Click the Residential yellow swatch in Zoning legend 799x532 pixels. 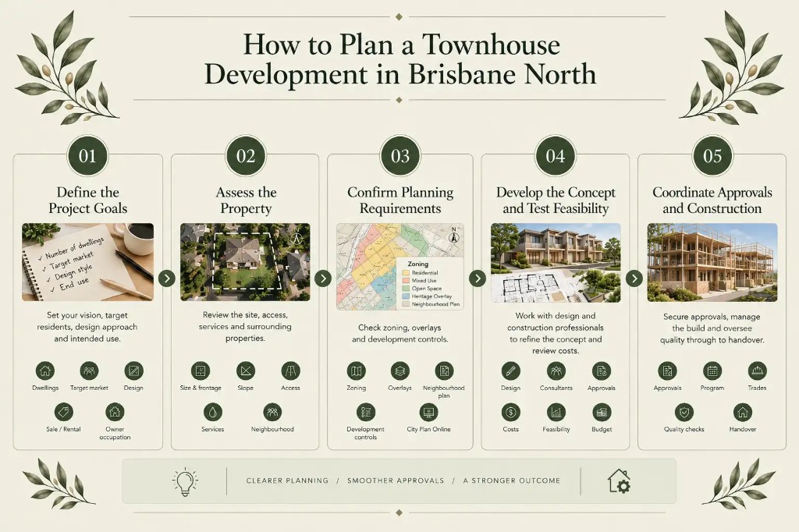click(406, 272)
